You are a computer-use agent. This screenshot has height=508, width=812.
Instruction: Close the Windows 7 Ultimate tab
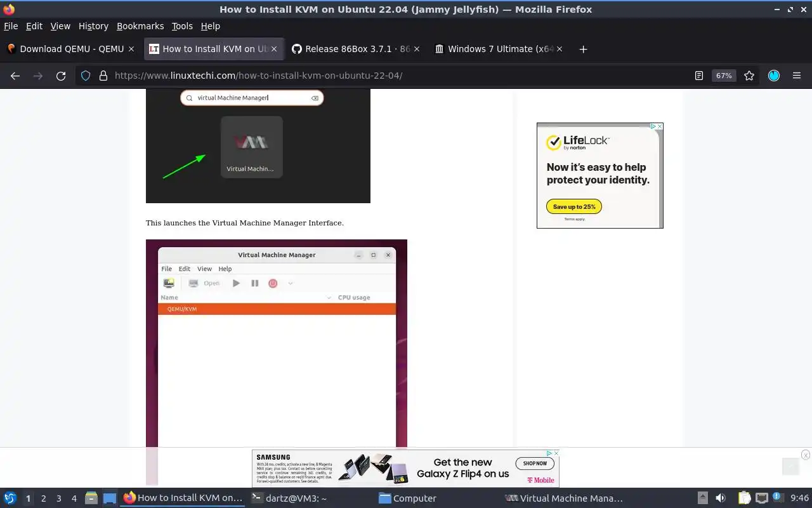point(560,49)
